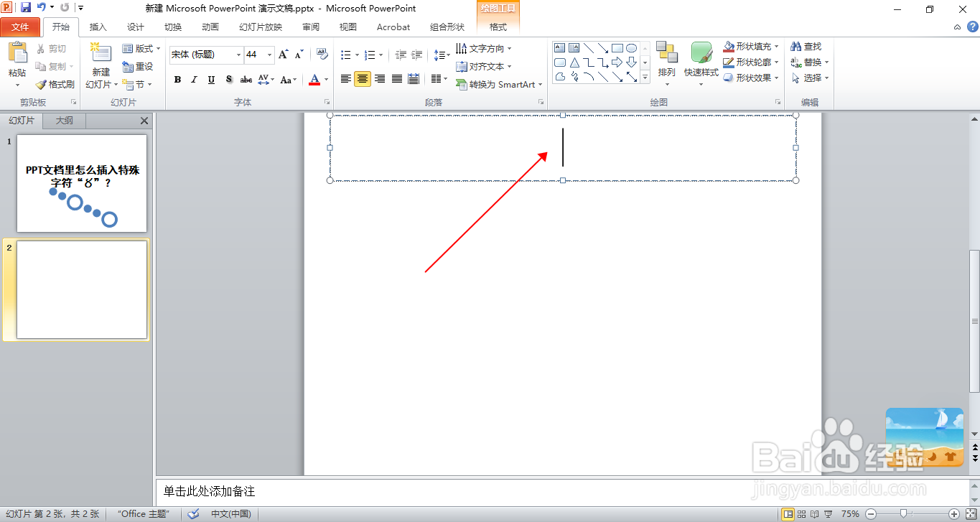The width and height of the screenshot is (980, 522).
Task: Click the Arrange (排列) icon
Action: [x=667, y=52]
